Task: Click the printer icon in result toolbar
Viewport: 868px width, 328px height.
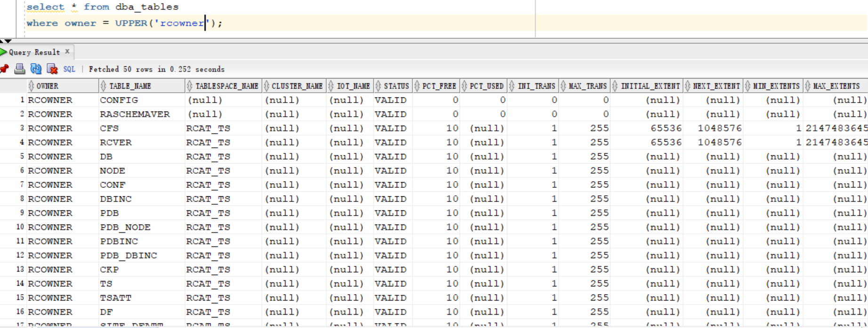Action: tap(20, 69)
